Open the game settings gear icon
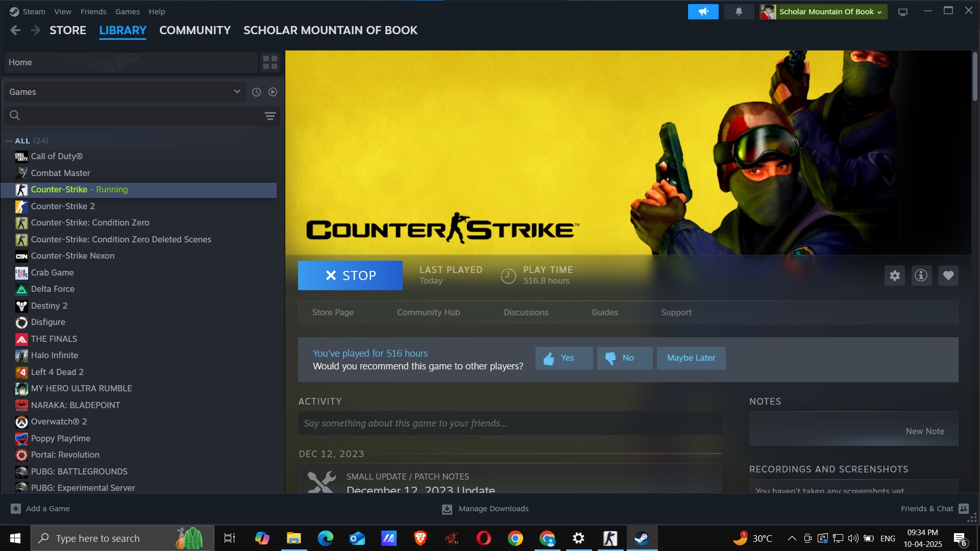 (894, 275)
